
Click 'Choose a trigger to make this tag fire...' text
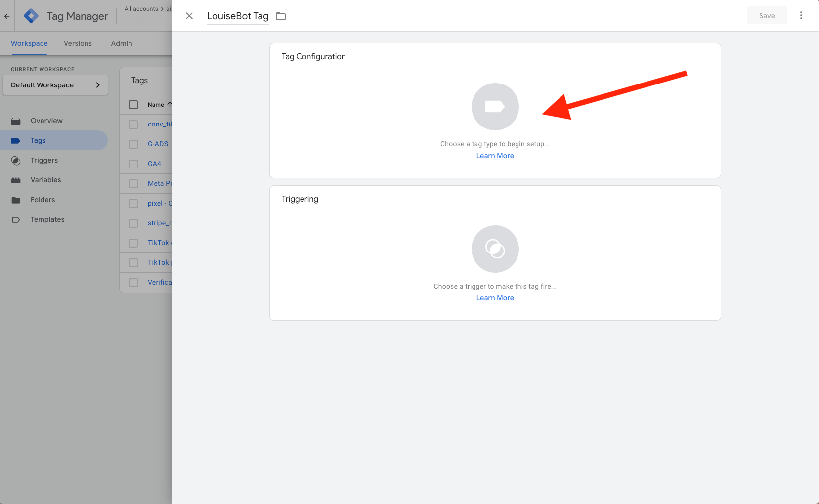click(495, 286)
